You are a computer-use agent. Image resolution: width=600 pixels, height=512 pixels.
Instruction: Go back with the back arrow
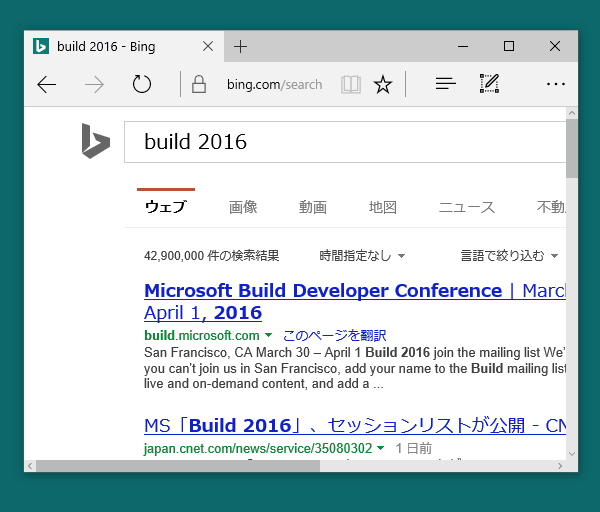click(47, 85)
